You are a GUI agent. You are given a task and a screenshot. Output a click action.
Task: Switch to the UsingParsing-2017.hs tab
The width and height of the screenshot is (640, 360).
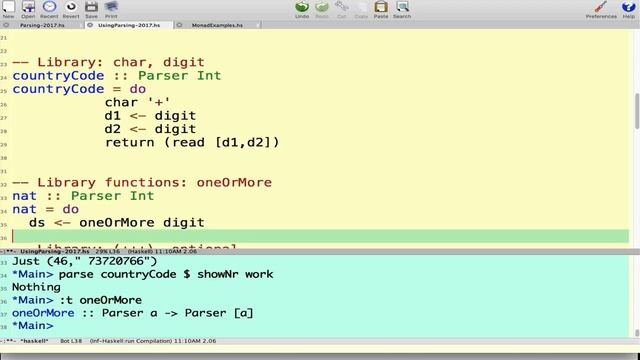coord(129,25)
